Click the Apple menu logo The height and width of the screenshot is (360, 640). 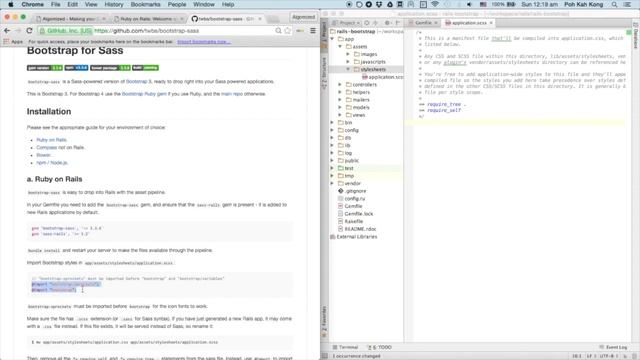click(x=11, y=4)
